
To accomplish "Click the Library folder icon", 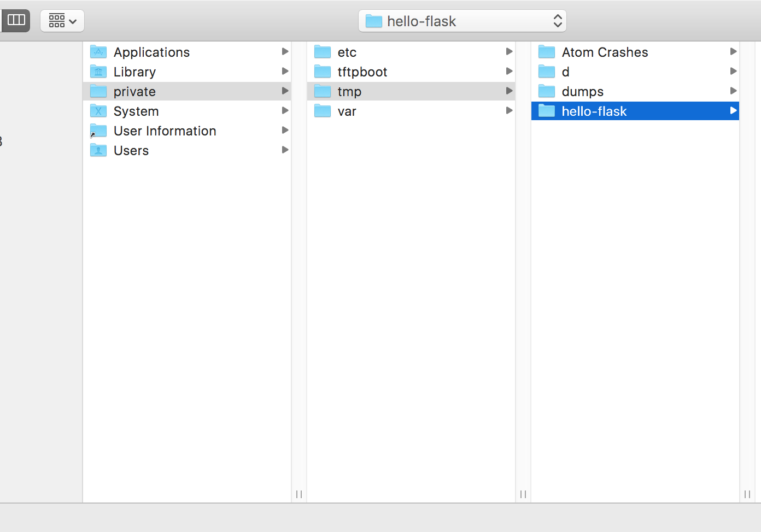I will (x=98, y=72).
